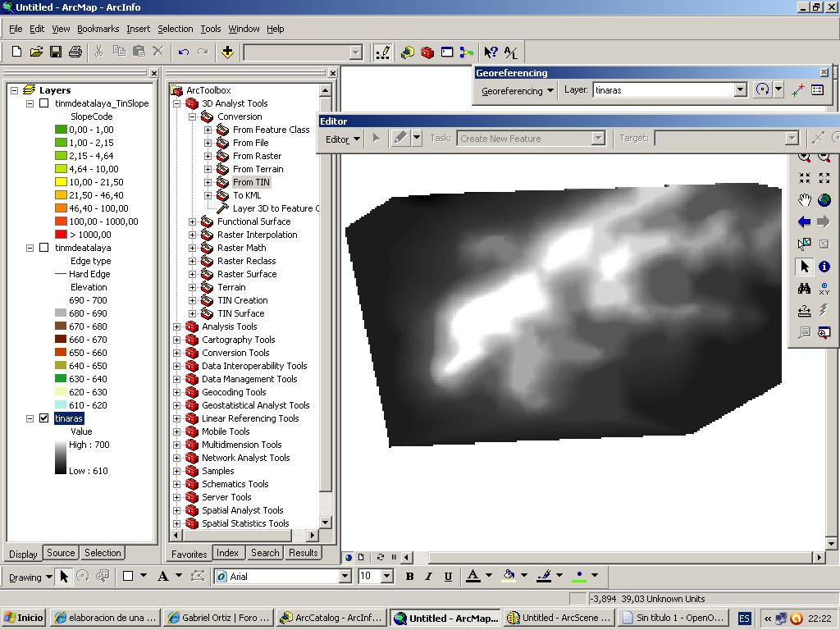Open the Georeferencing menu dropdown
The height and width of the screenshot is (630, 840).
[517, 90]
